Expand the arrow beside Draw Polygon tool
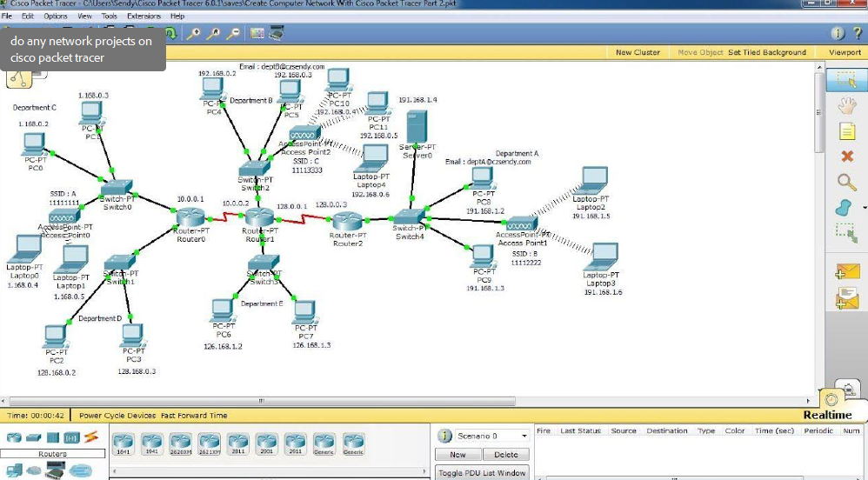The width and height of the screenshot is (868, 480). click(x=865, y=208)
